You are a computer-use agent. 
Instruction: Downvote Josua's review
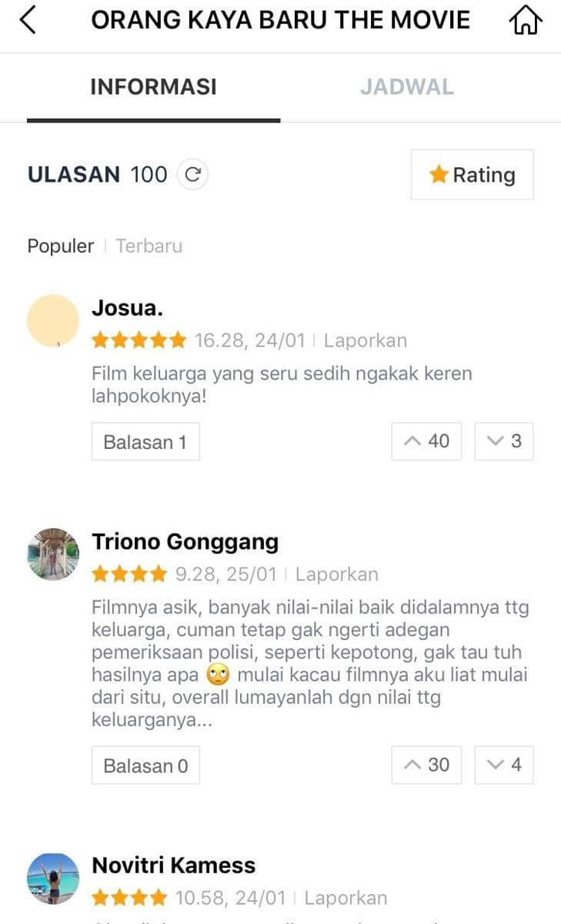point(504,441)
